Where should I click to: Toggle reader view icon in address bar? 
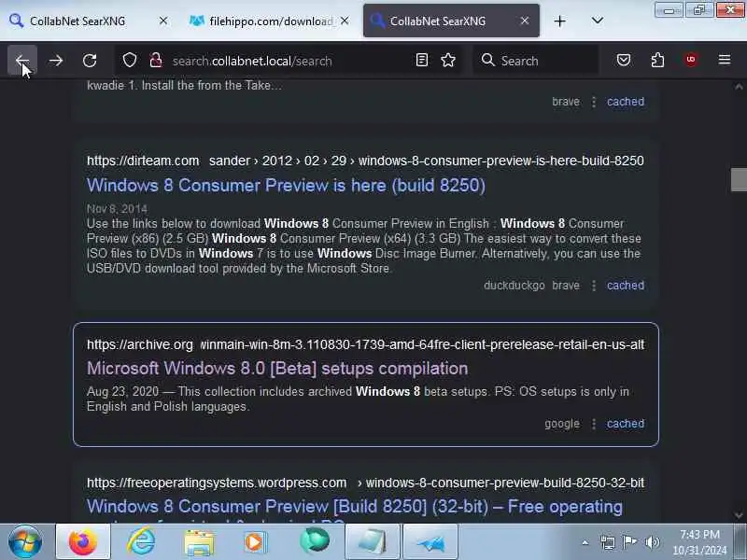tap(422, 60)
